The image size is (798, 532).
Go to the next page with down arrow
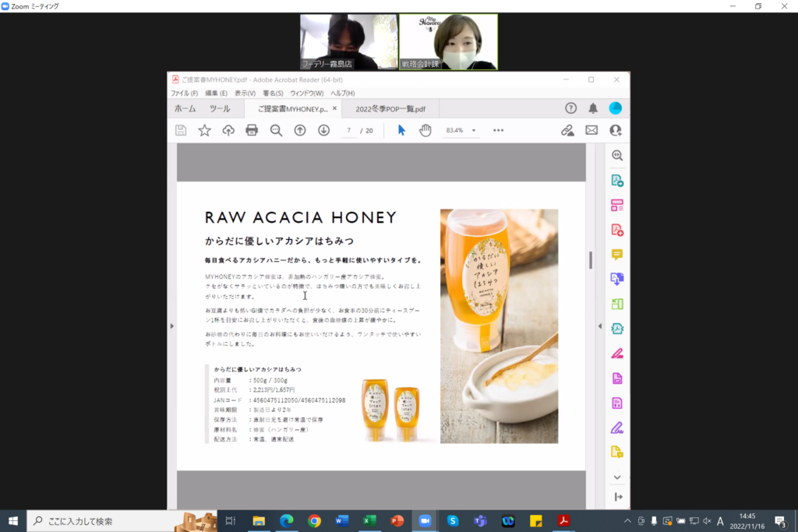coord(323,130)
